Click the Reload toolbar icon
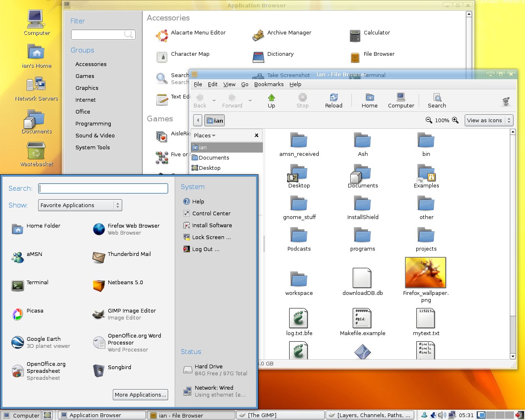The height and width of the screenshot is (420, 525). click(333, 98)
